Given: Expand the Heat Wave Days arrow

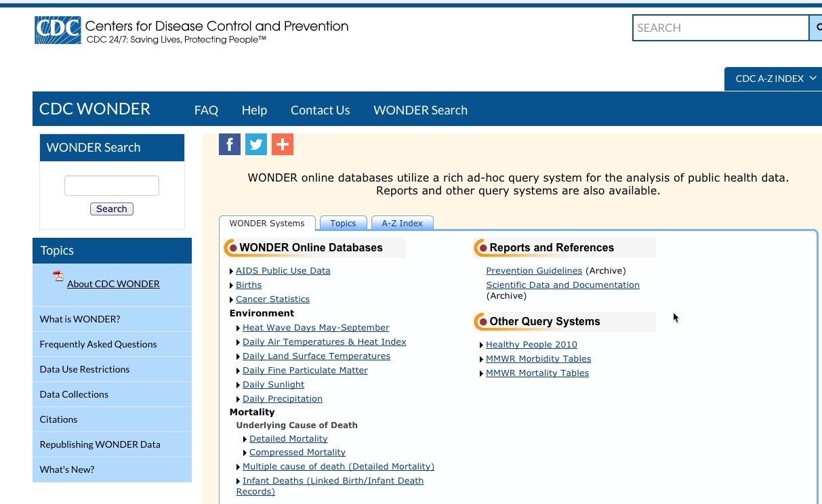Looking at the screenshot, I should (x=239, y=329).
